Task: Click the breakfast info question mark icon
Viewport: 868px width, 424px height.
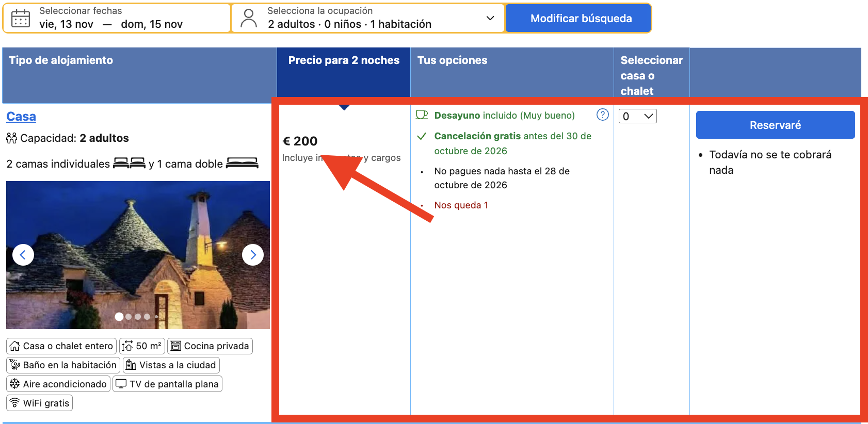Action: click(603, 115)
